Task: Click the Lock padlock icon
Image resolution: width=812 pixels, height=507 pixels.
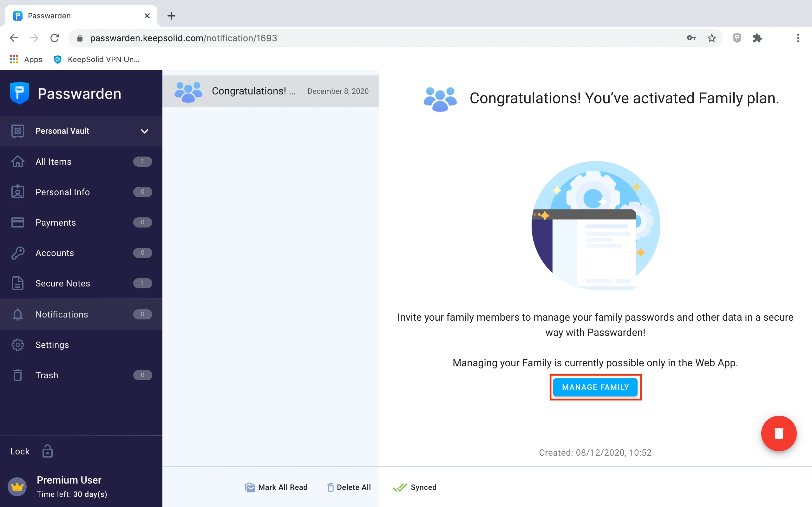Action: click(47, 451)
